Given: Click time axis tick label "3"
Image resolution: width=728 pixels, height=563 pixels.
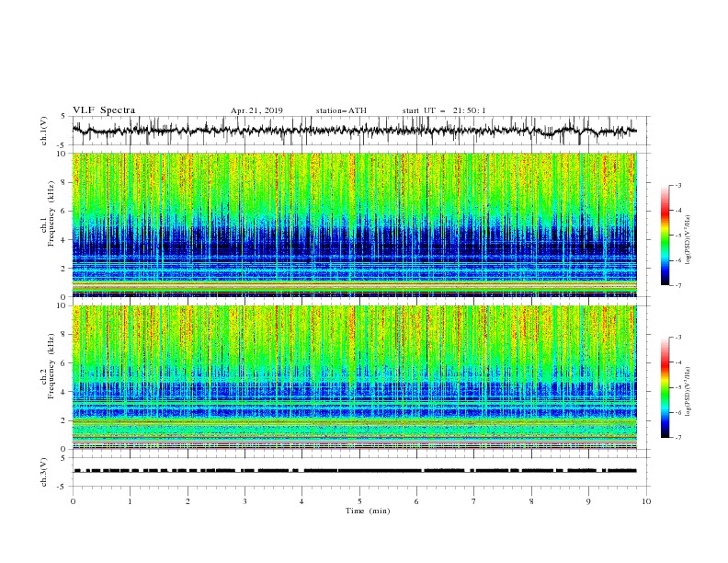Looking at the screenshot, I should coord(245,501).
